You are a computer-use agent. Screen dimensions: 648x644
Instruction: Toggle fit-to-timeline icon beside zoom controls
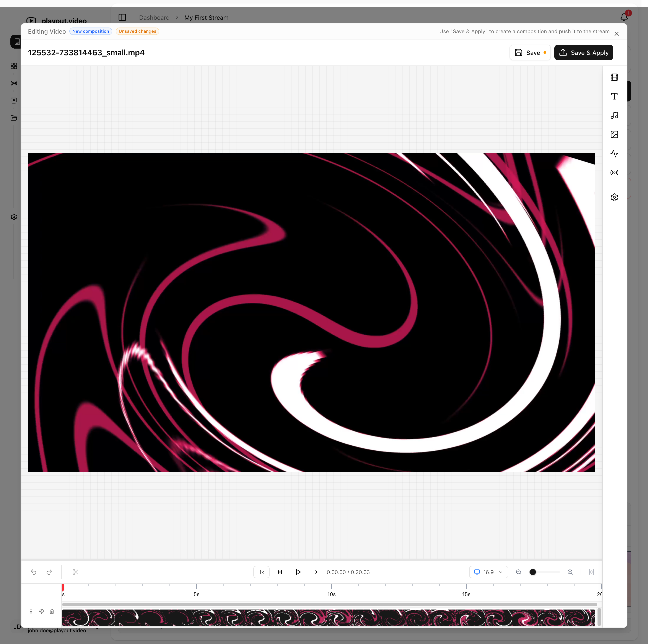[591, 572]
